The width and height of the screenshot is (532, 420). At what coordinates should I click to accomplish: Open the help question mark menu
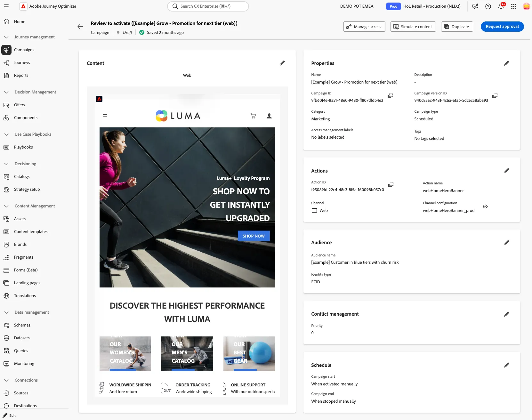click(x=488, y=6)
